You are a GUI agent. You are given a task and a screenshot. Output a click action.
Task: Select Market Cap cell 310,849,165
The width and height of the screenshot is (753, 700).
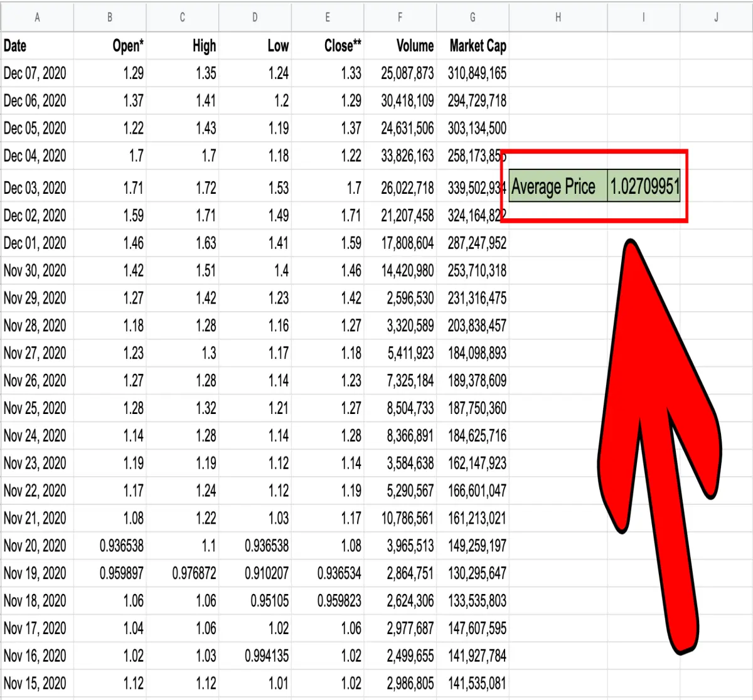click(x=473, y=73)
